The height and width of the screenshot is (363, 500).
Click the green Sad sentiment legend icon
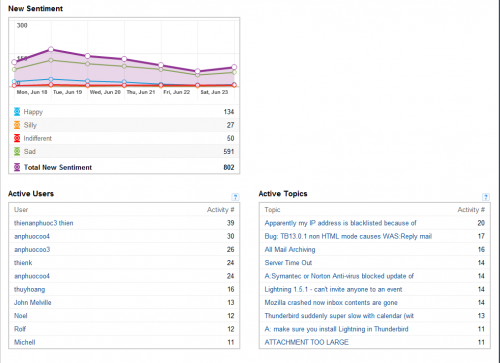[x=17, y=151]
